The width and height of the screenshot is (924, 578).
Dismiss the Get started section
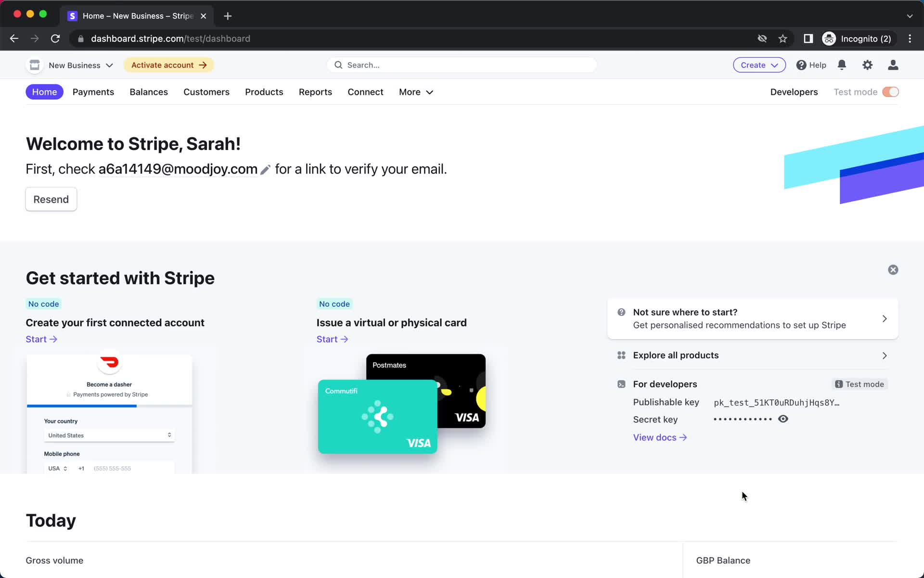[893, 270]
